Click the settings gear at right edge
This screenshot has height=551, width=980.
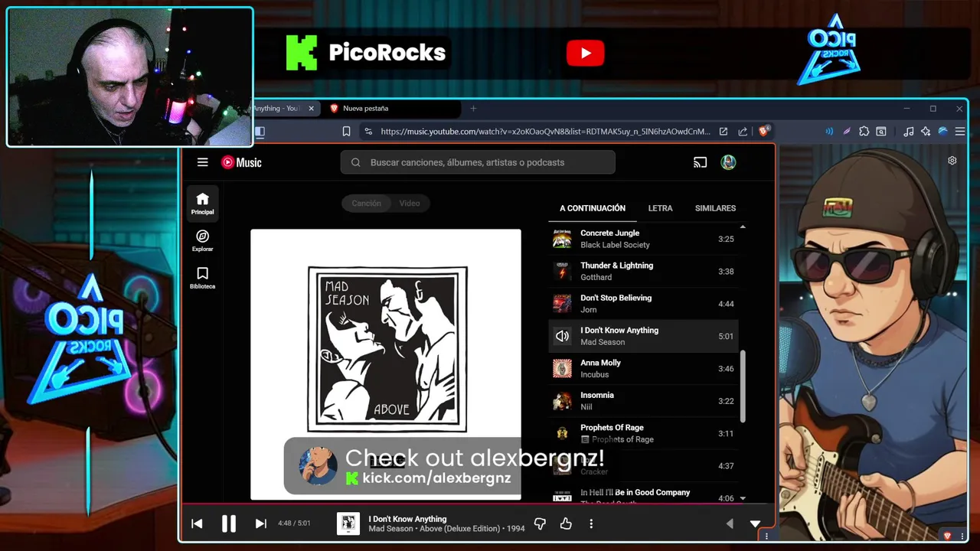coord(952,161)
